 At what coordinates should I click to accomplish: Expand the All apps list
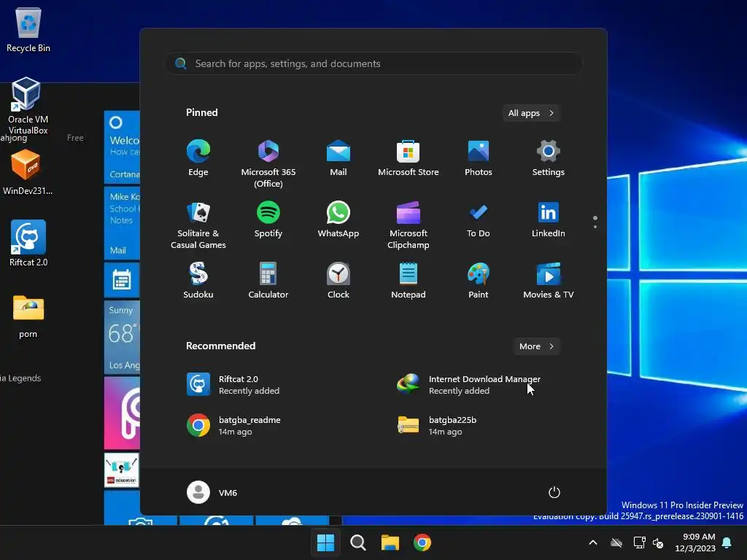click(x=531, y=113)
